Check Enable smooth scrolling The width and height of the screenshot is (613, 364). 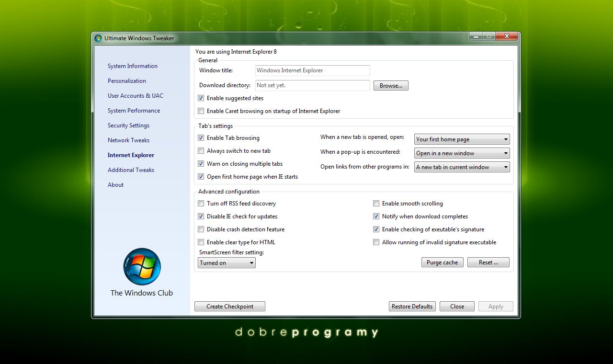click(376, 204)
